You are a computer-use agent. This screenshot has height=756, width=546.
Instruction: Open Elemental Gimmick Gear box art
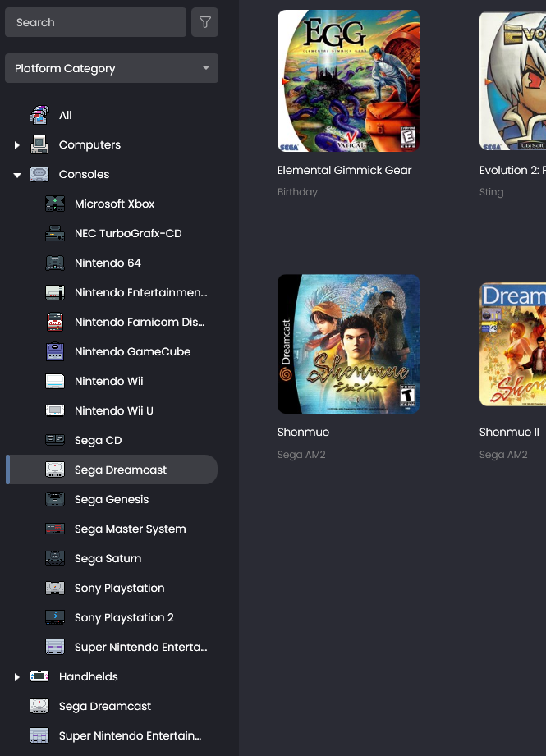pyautogui.click(x=348, y=80)
